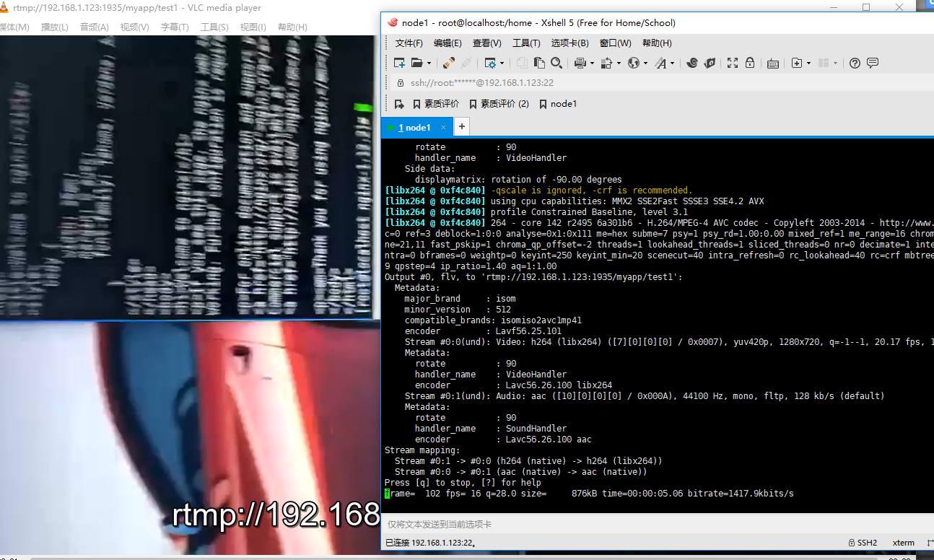This screenshot has width=934, height=560.
Task: Click the new tab group icon
Action: (x=797, y=63)
